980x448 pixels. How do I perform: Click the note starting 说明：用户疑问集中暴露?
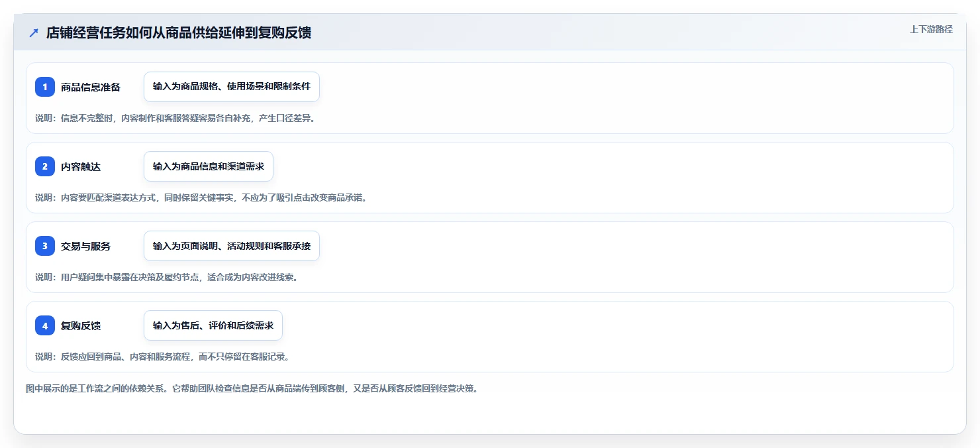pos(166,277)
